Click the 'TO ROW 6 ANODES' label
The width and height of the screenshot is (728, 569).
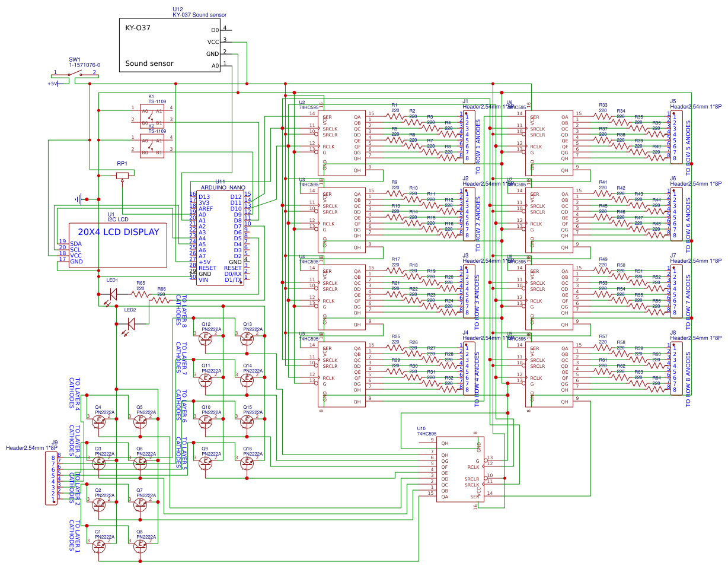688,224
